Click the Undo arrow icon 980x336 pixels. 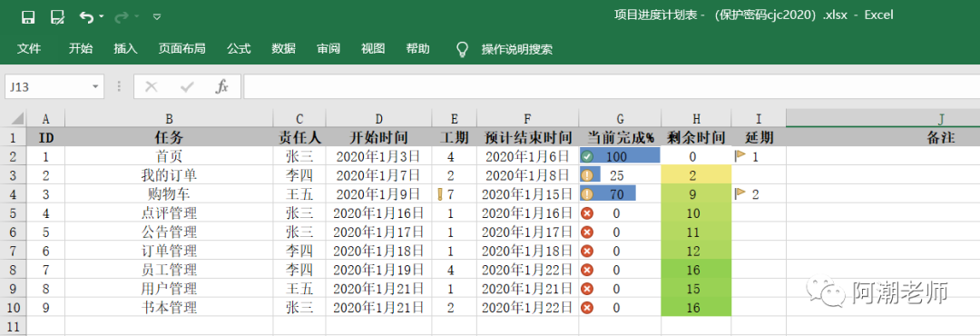click(x=86, y=17)
